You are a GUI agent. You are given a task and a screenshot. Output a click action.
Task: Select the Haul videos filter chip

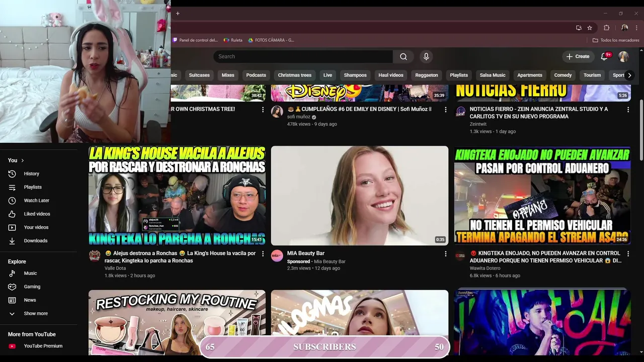click(391, 75)
